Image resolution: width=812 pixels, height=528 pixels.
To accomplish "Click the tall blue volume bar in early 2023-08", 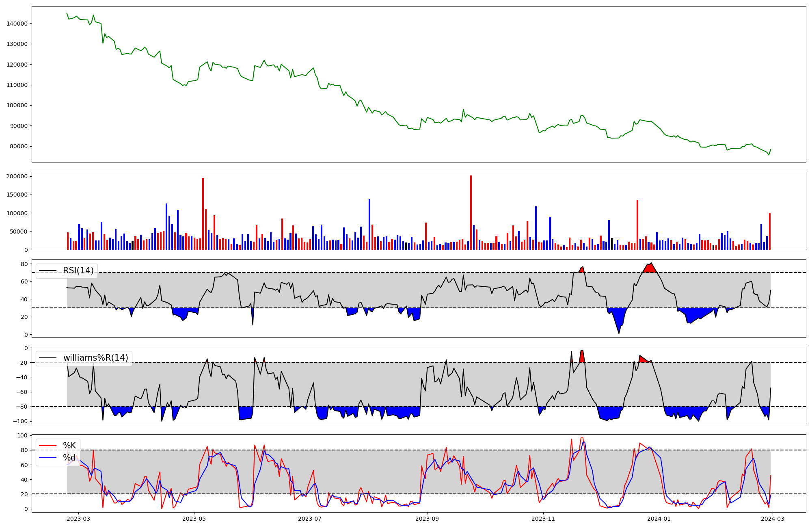I will click(369, 223).
